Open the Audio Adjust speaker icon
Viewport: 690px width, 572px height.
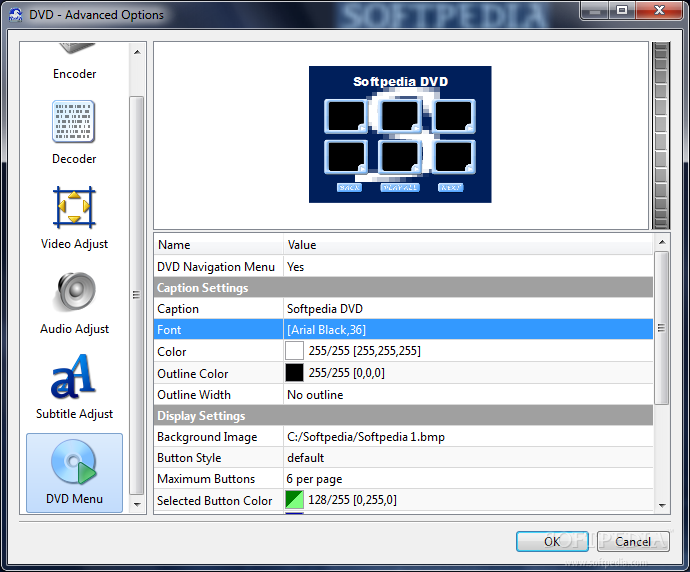tap(76, 292)
